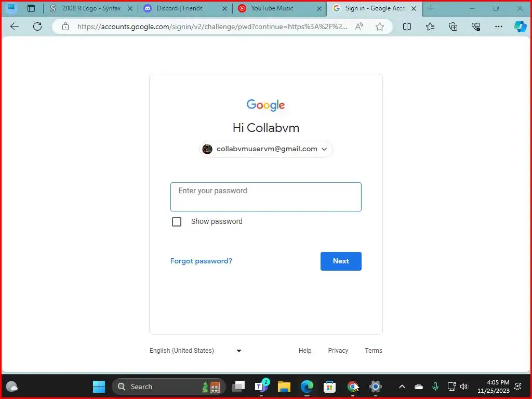Viewport: 532px width, 399px height.
Task: Open the Copilot sidebar icon
Action: tap(521, 26)
